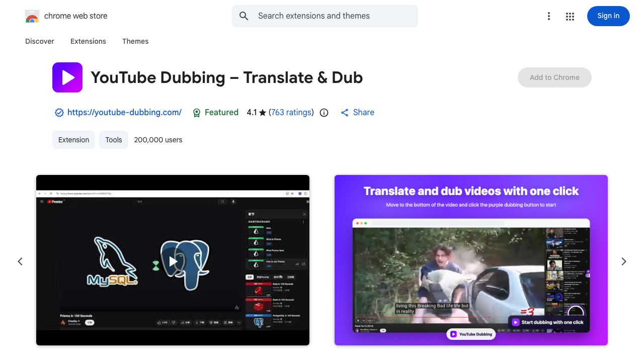Image resolution: width=644 pixels, height=362 pixels.
Task: Click the 200,000 users text
Action: pos(158,140)
